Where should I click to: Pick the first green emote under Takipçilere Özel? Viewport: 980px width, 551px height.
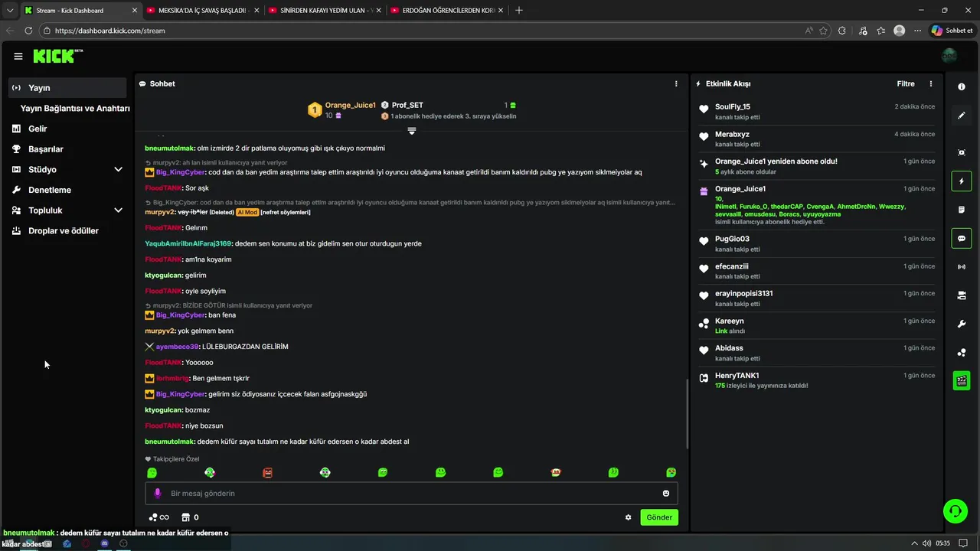tap(152, 473)
